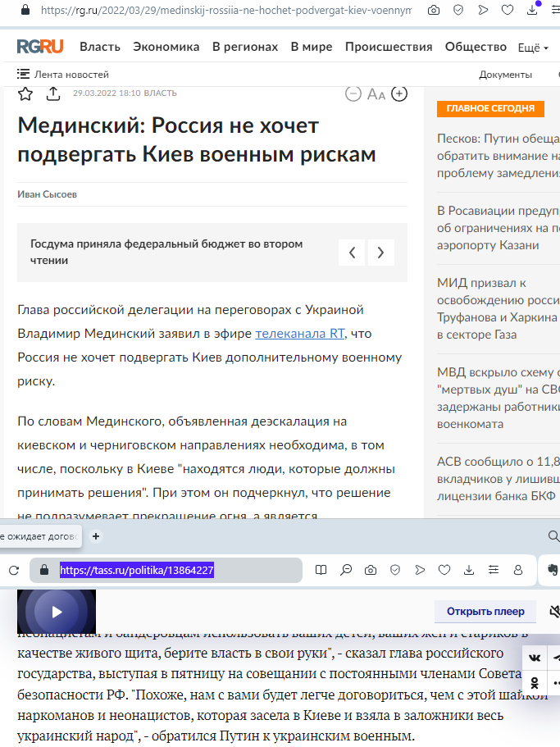Decrease article font size with minus icon
The height and width of the screenshot is (747, 560).
click(353, 93)
